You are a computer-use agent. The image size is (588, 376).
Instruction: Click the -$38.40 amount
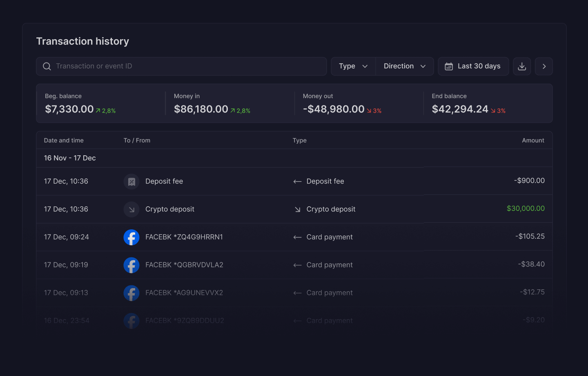[531, 264]
